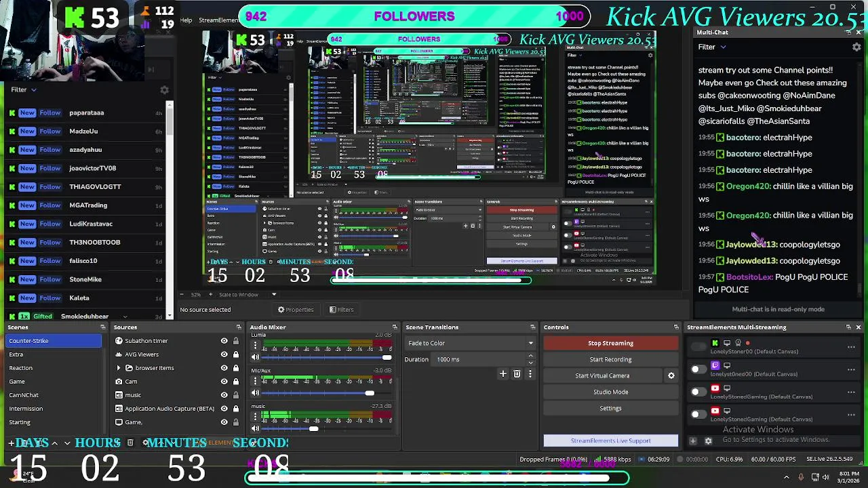868x488 pixels.
Task: Pop out StreamElements Multi-Streaming dock
Action: 848,327
